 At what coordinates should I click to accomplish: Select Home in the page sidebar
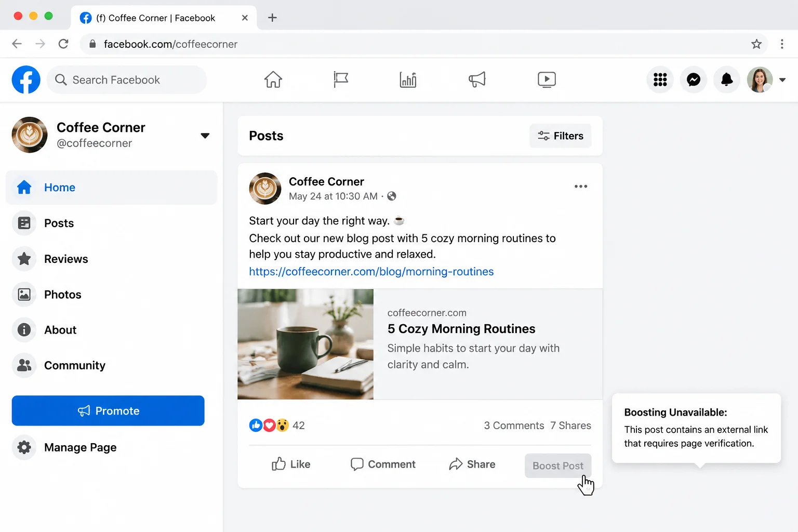[111, 188]
